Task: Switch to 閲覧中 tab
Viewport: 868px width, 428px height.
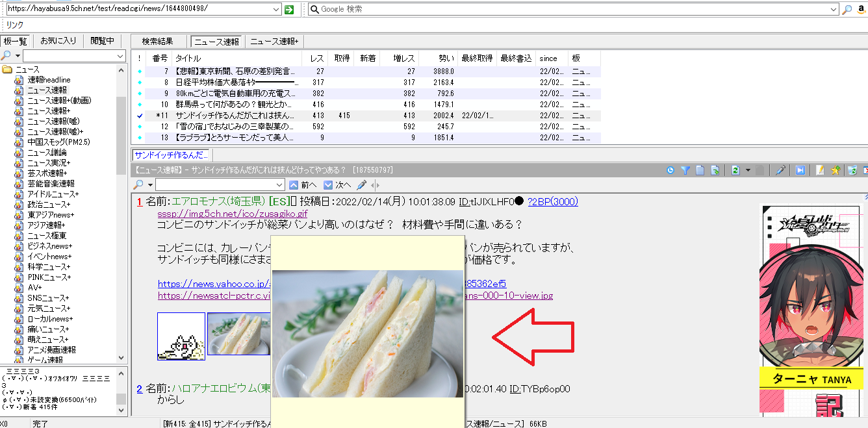Action: 103,41
